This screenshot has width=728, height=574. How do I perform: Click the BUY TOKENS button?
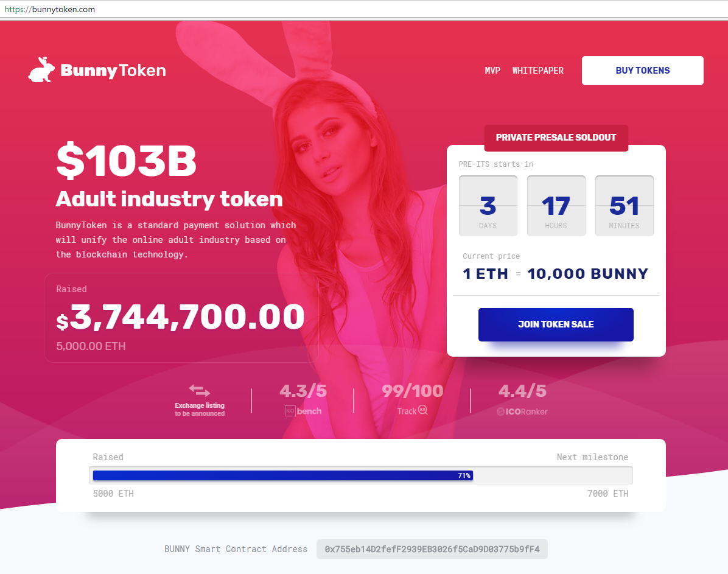pos(643,71)
